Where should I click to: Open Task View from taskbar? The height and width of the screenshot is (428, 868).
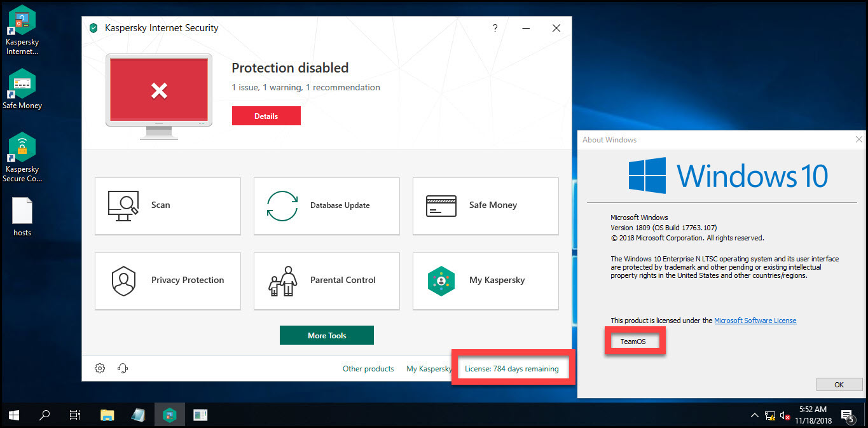75,415
